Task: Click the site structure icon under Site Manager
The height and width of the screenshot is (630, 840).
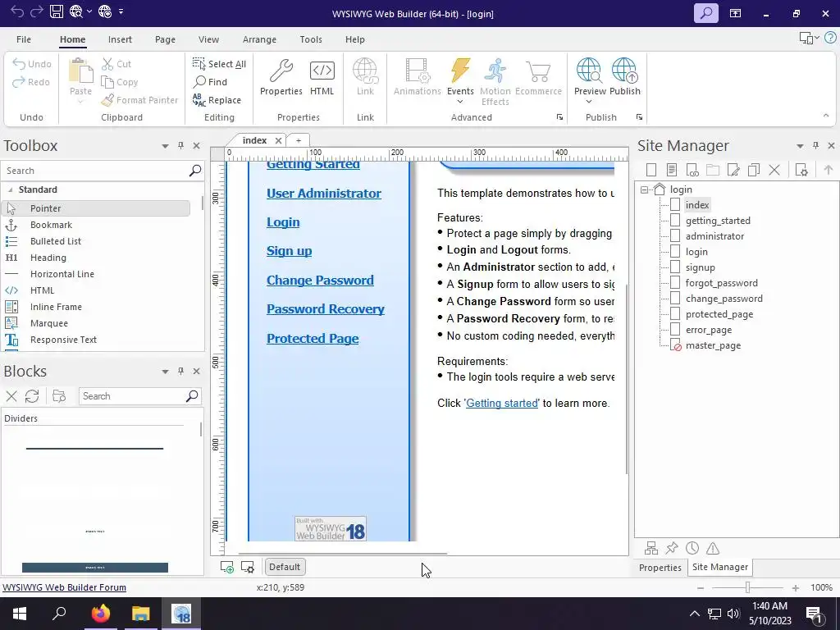Action: [651, 548]
